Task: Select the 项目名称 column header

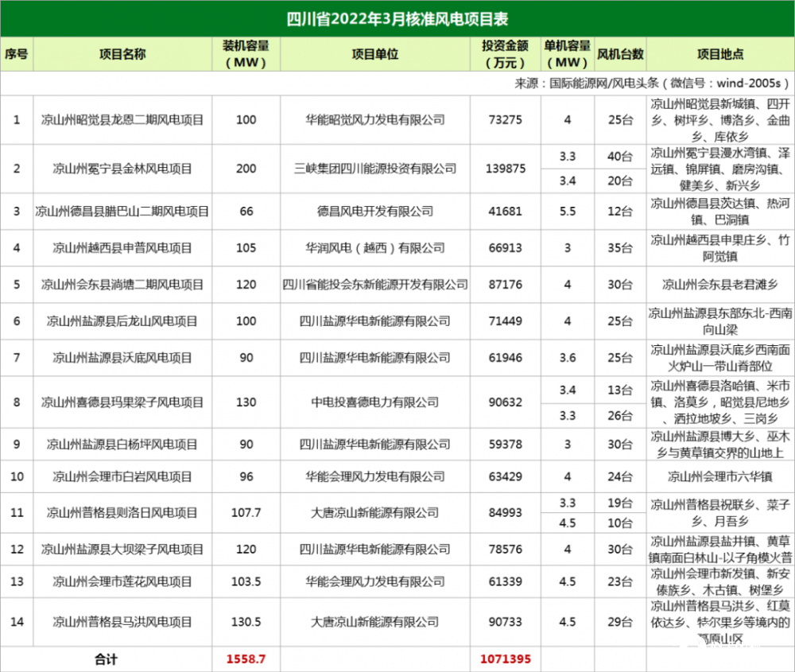Action: pyautogui.click(x=122, y=54)
